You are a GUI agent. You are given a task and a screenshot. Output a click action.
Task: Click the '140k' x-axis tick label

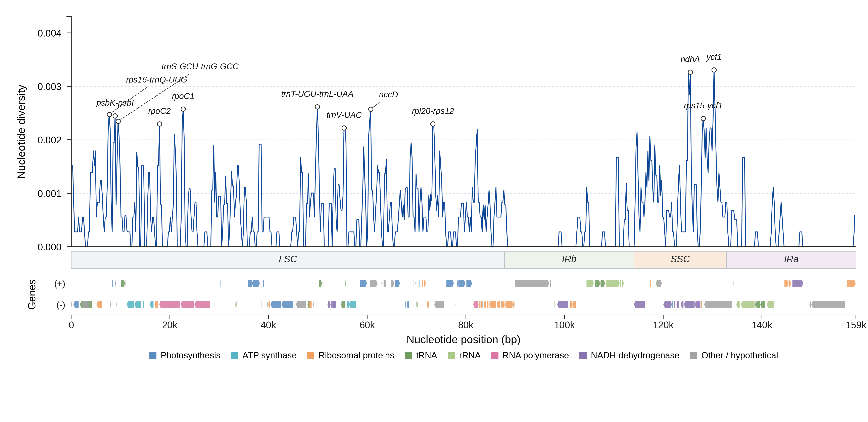point(762,325)
